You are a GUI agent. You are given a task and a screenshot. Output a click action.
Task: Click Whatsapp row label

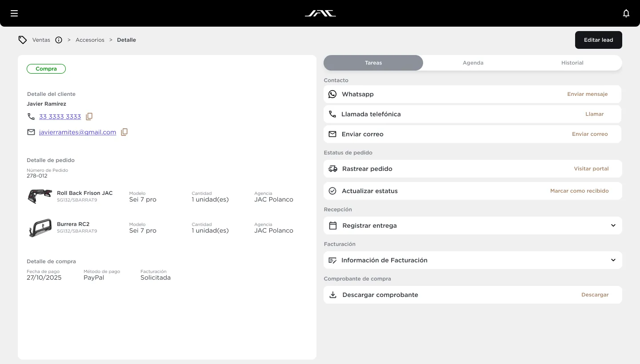[x=358, y=94]
